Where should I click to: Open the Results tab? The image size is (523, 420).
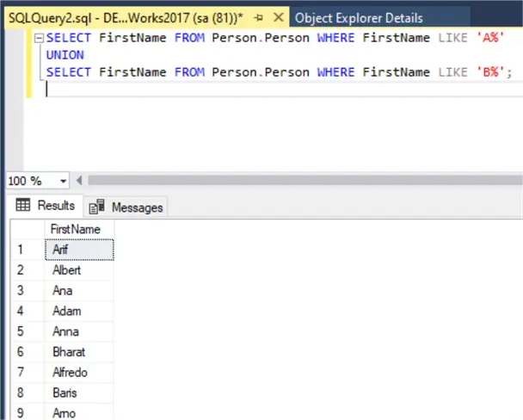tap(45, 205)
